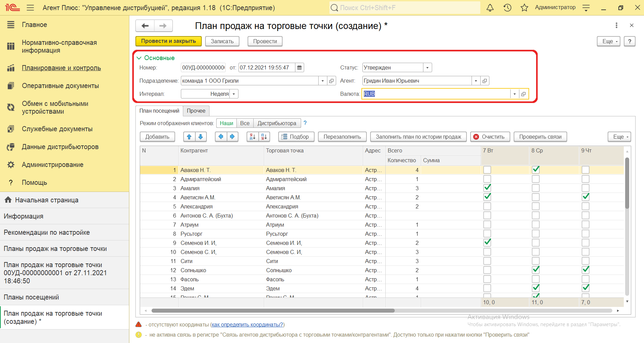Check 8 Ср for Адмиралтейский
Image resolution: width=644 pixels, height=343 pixels.
point(536,179)
